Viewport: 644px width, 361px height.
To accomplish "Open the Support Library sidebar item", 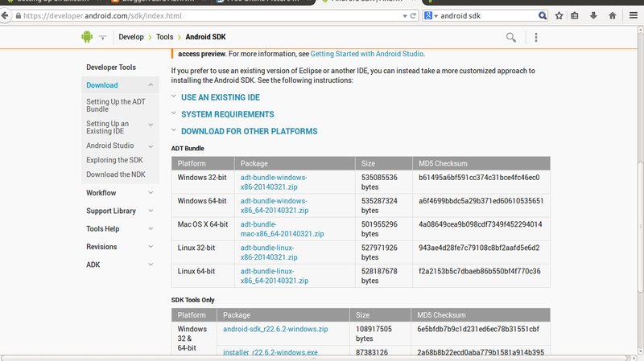I will [111, 211].
